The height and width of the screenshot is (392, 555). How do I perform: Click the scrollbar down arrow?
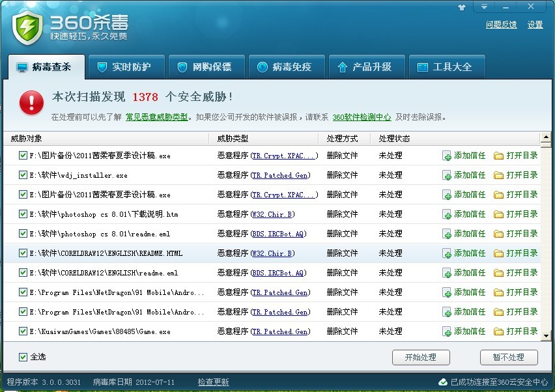(x=546, y=336)
